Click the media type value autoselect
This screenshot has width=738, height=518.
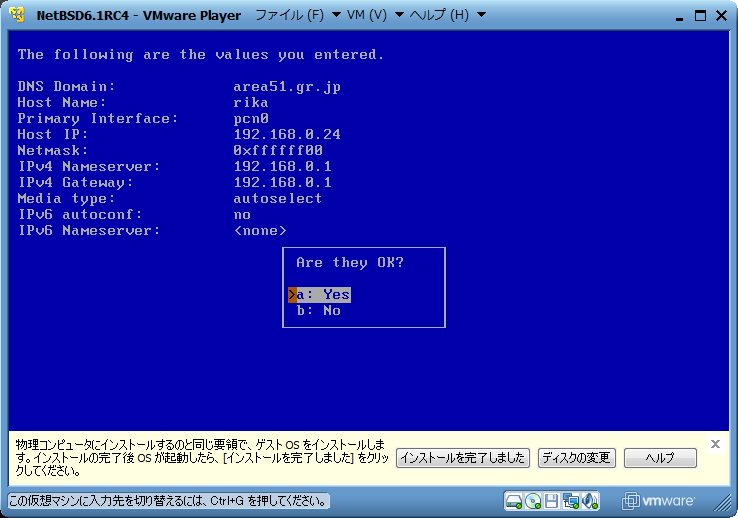[x=278, y=199]
